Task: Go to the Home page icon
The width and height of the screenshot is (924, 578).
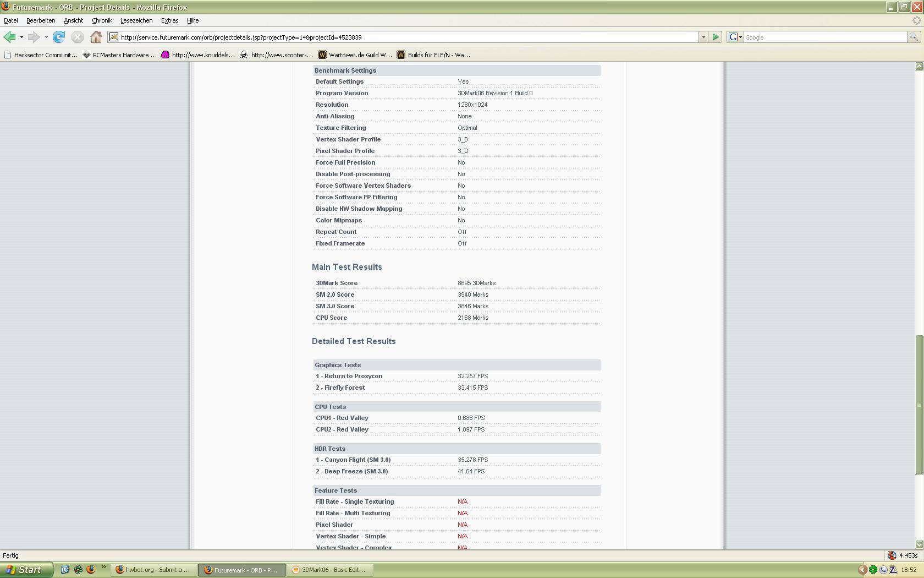Action: click(96, 37)
